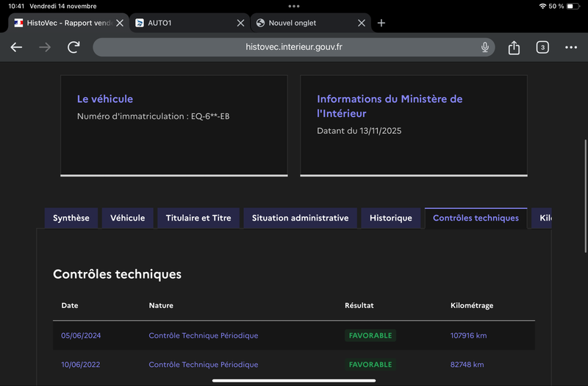Close the HistoVec tab

coord(120,23)
